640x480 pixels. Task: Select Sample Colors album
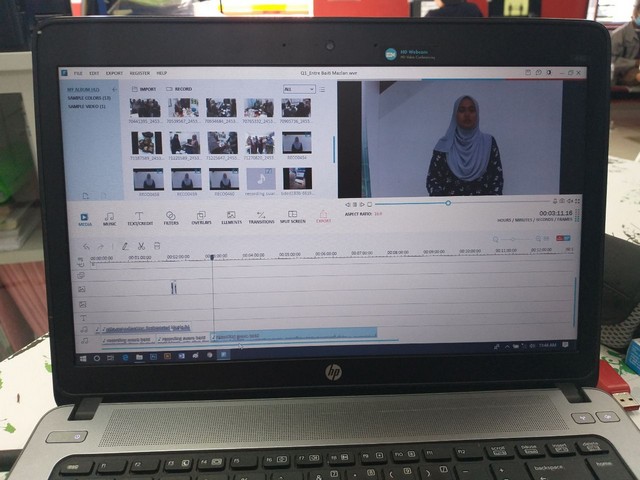point(89,98)
